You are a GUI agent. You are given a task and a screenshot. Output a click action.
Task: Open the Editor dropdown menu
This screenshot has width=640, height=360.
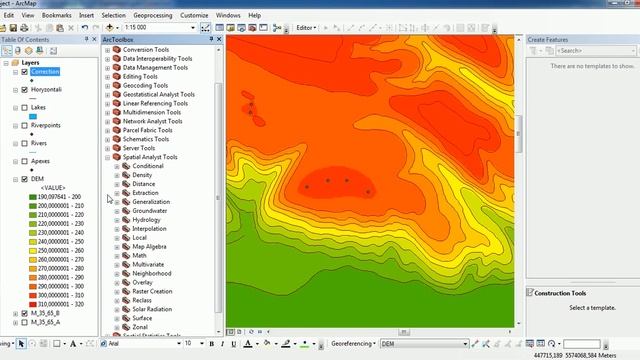click(306, 28)
